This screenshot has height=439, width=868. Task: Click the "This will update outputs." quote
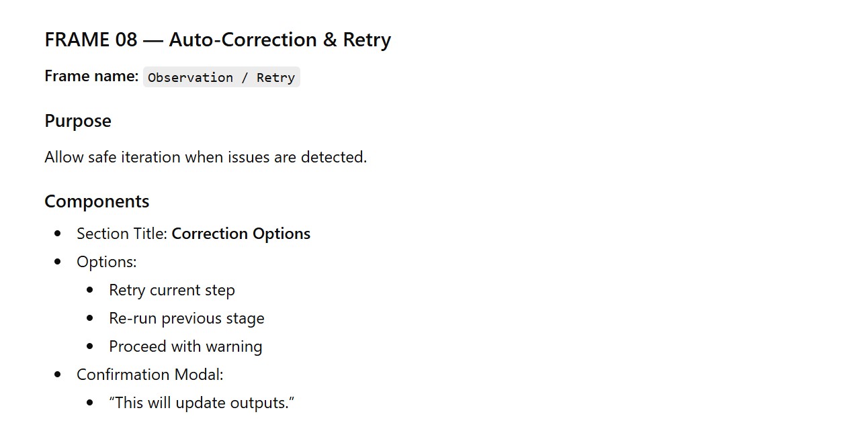click(x=202, y=403)
